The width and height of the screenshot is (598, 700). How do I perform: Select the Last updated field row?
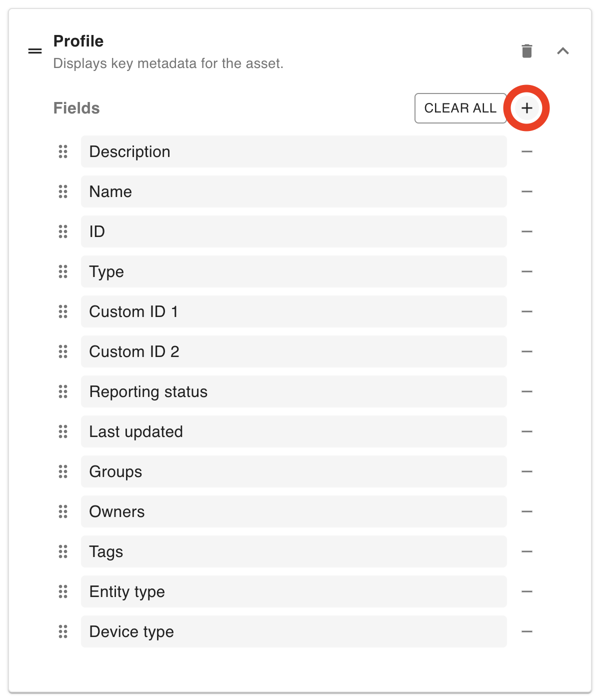[293, 431]
